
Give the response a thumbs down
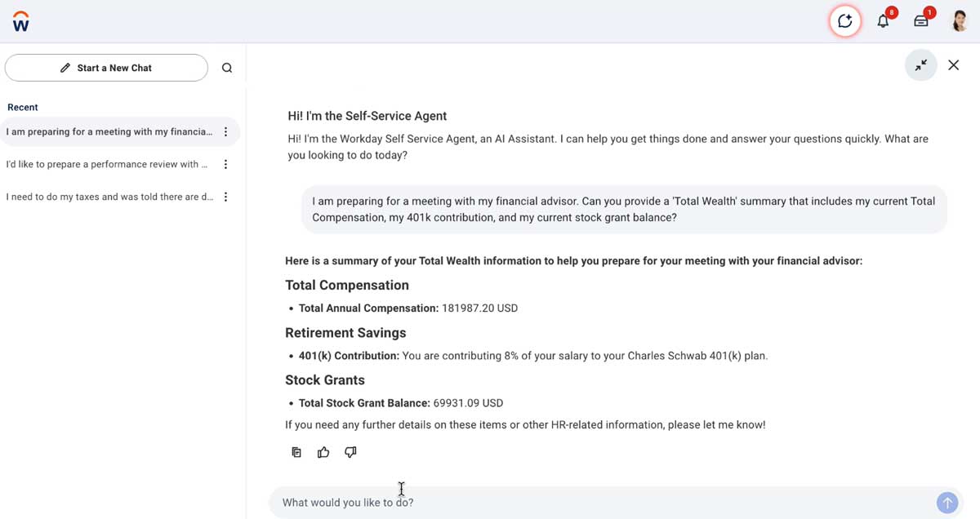pyautogui.click(x=350, y=452)
